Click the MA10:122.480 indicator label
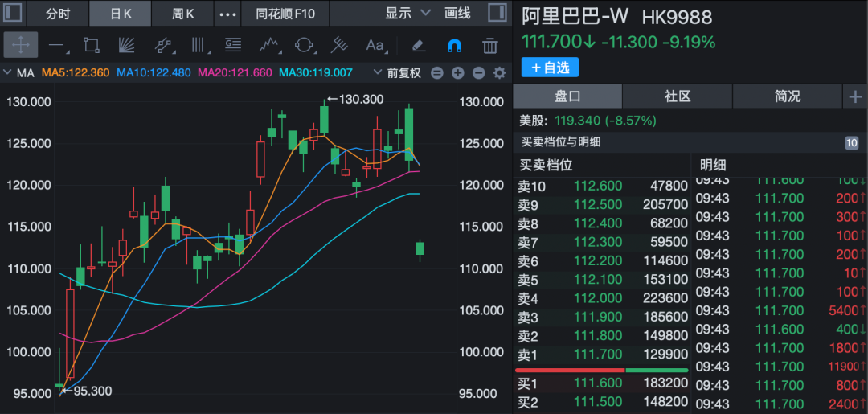 pyautogui.click(x=154, y=72)
